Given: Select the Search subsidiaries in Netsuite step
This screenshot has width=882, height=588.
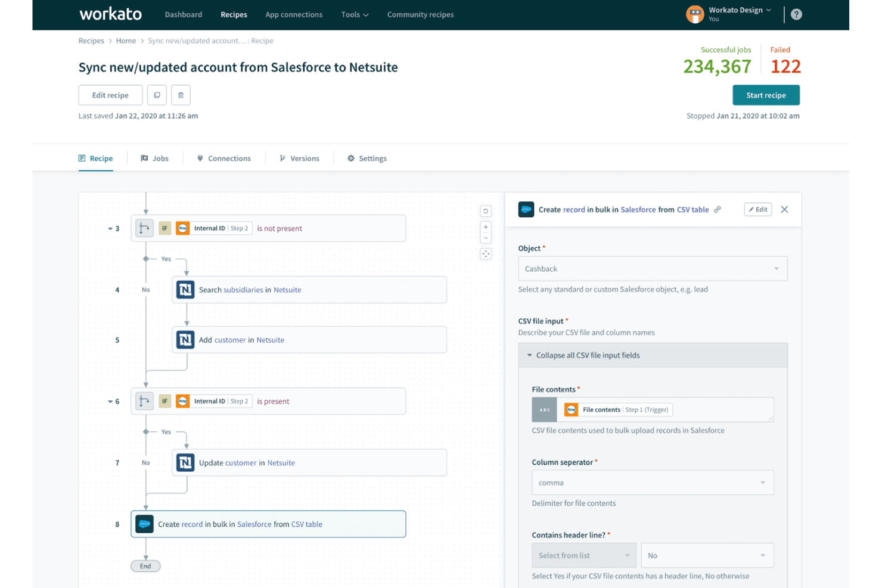Looking at the screenshot, I should [x=309, y=290].
